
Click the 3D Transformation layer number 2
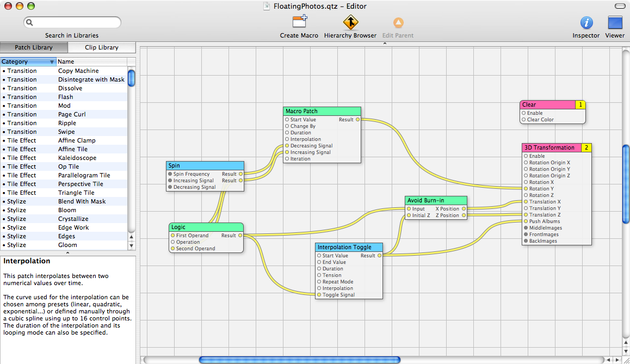(586, 147)
